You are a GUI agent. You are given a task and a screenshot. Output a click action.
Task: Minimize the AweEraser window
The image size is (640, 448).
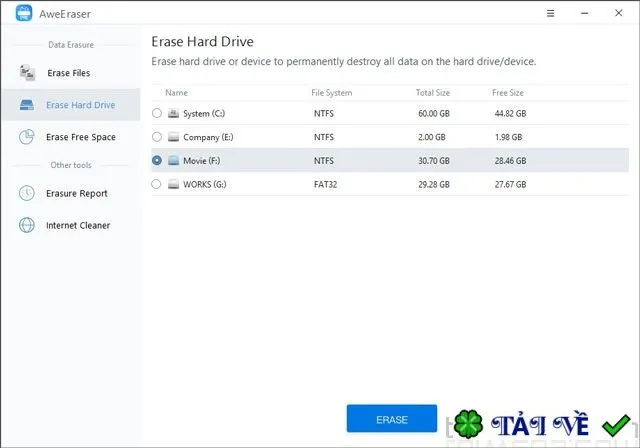pyautogui.click(x=584, y=13)
